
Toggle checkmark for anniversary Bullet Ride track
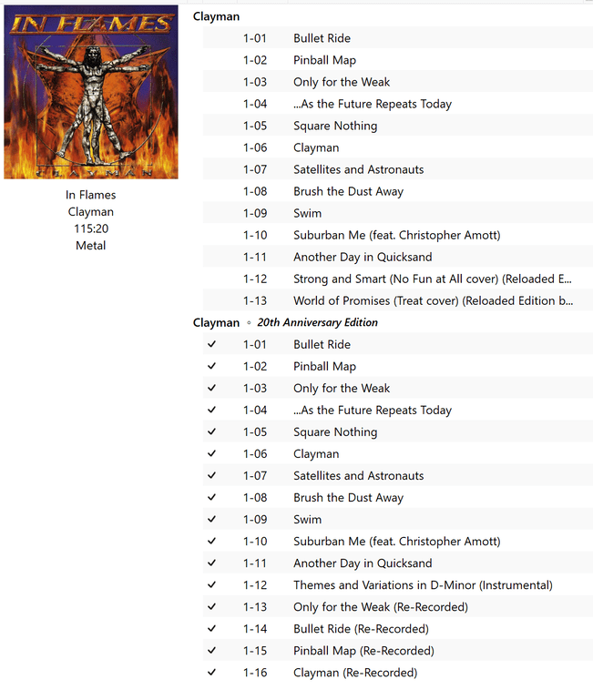212,344
